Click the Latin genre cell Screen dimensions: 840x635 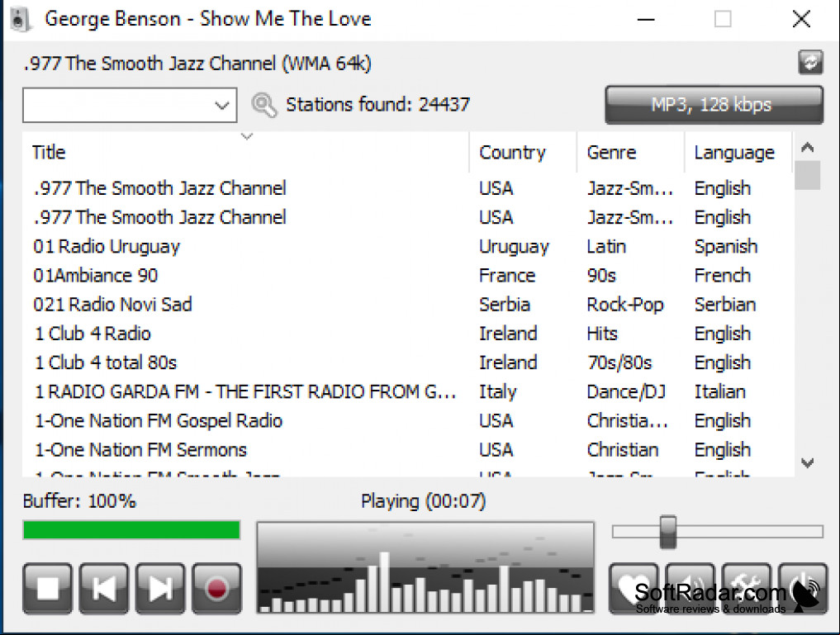pos(606,246)
